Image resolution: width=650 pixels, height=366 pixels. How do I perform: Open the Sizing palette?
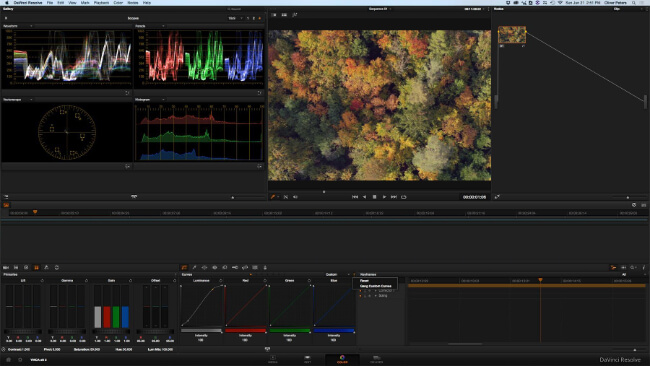click(245, 267)
